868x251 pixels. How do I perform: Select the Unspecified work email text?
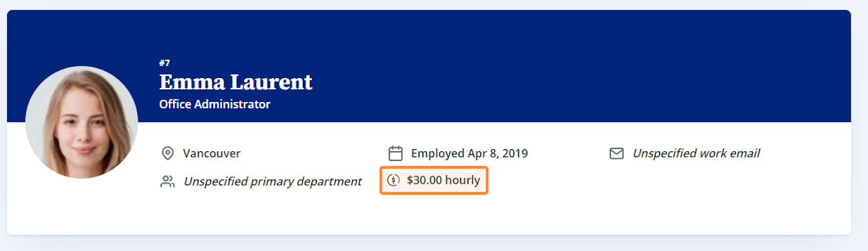696,153
